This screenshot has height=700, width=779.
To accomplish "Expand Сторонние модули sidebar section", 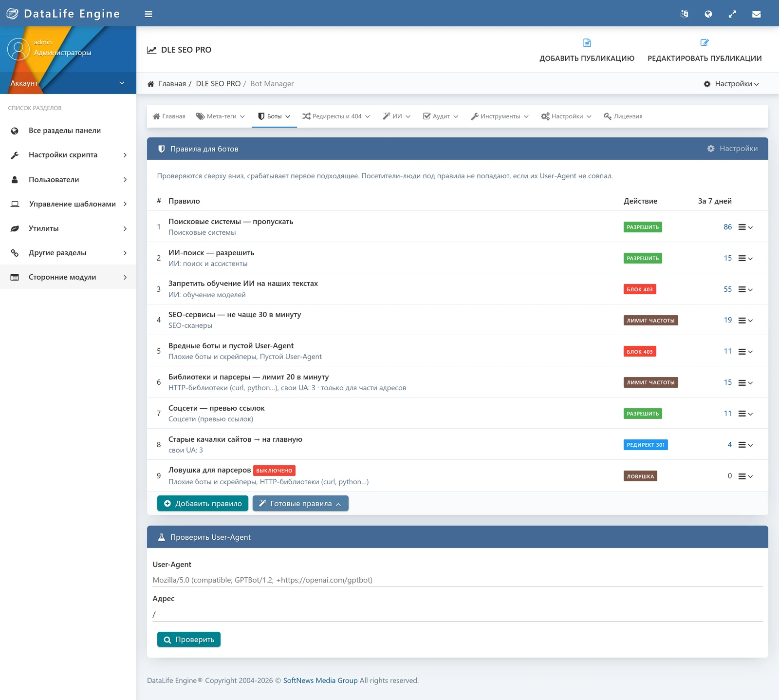I will [x=68, y=277].
